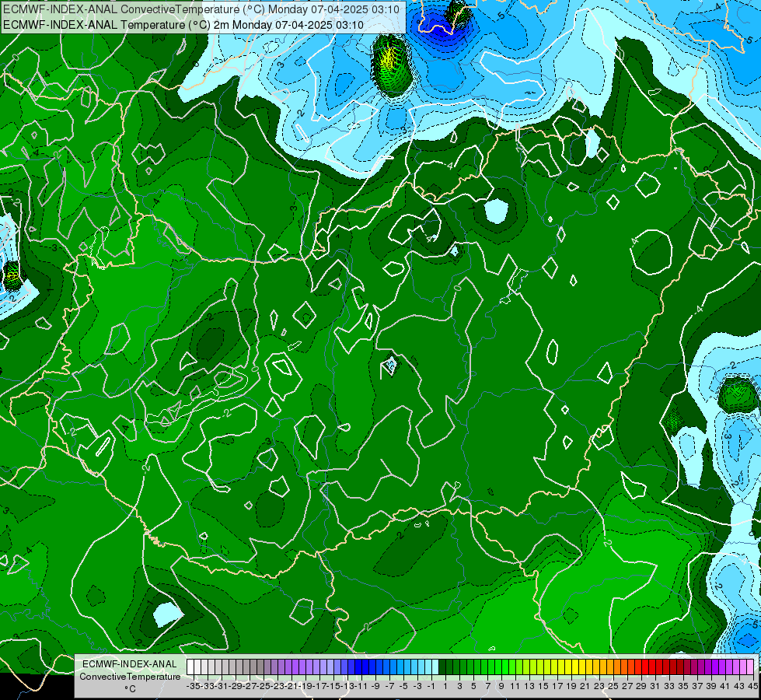Viewport: 761px width, 700px height.
Task: Click the -13 legend scale value
Action: (x=348, y=686)
